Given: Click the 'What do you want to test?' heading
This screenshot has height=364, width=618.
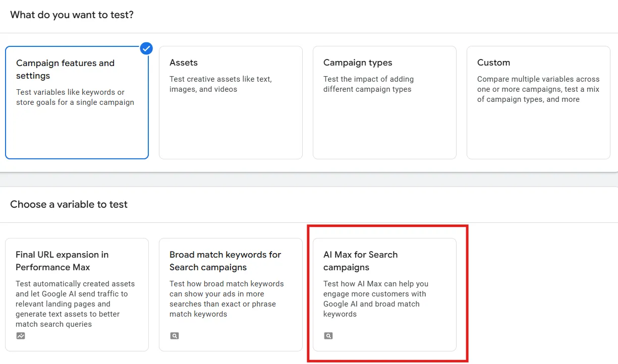Looking at the screenshot, I should click(72, 15).
